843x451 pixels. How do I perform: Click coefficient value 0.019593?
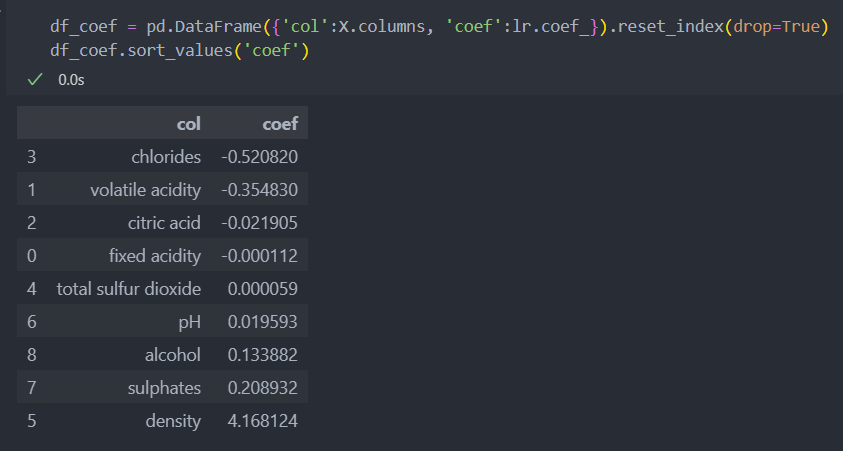coord(262,322)
